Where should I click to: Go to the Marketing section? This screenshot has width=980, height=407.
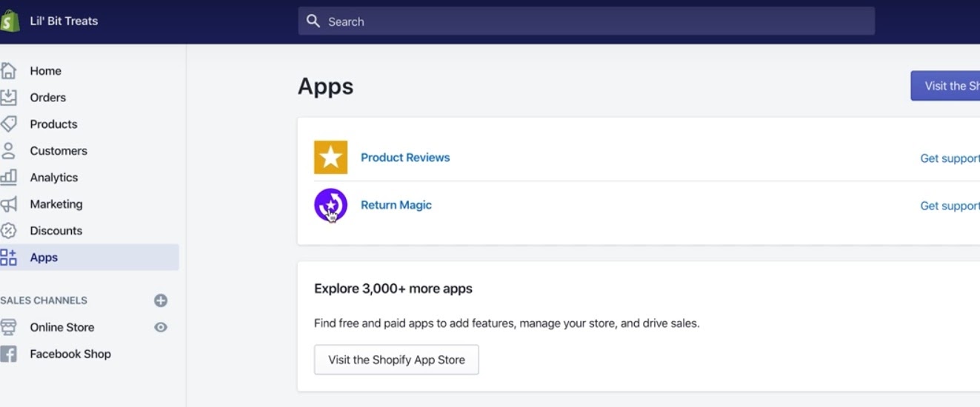click(x=56, y=204)
